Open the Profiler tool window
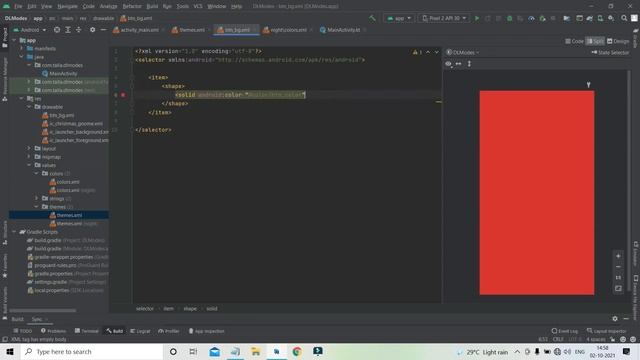 [169, 331]
